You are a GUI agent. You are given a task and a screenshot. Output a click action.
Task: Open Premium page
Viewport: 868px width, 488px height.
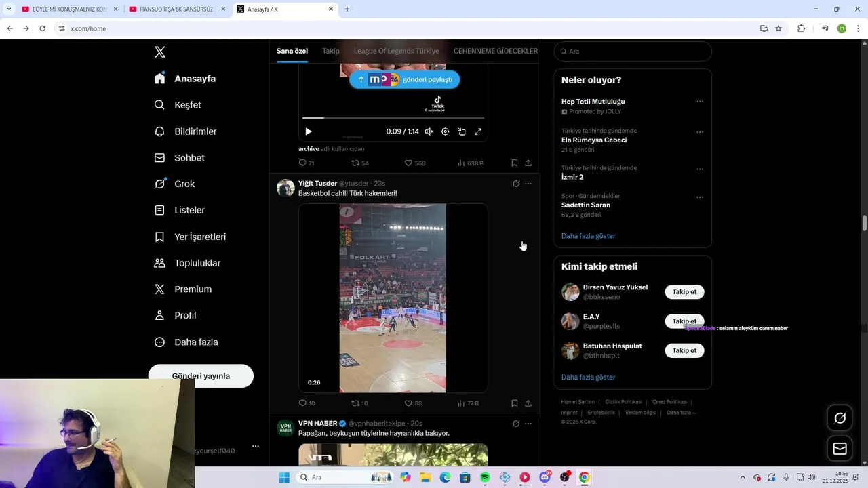pyautogui.click(x=182, y=289)
